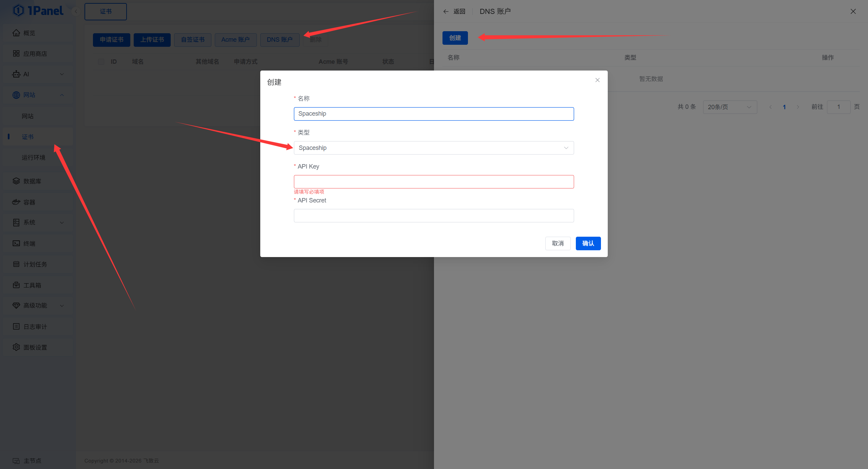
Task: Close the 创建 dialog with the X
Action: (x=597, y=80)
